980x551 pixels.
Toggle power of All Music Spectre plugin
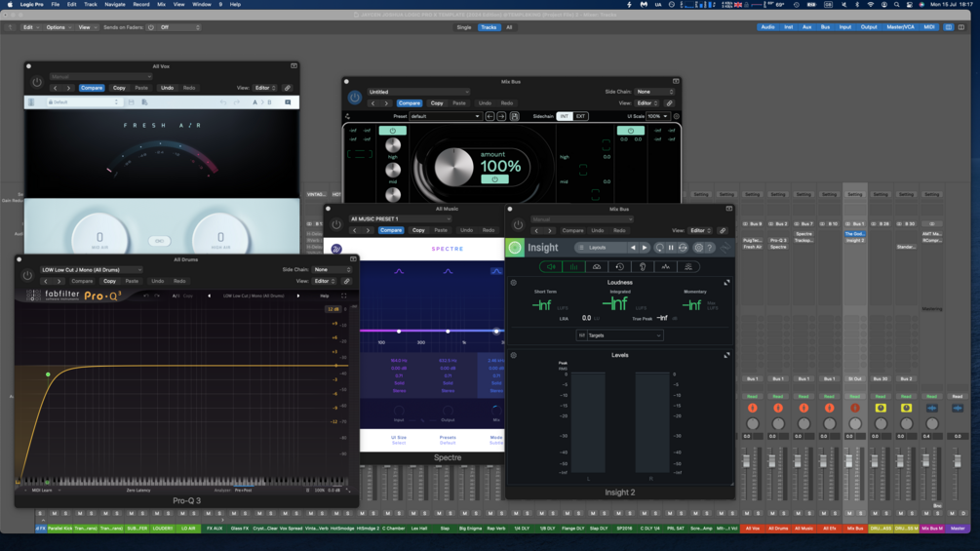coord(336,224)
